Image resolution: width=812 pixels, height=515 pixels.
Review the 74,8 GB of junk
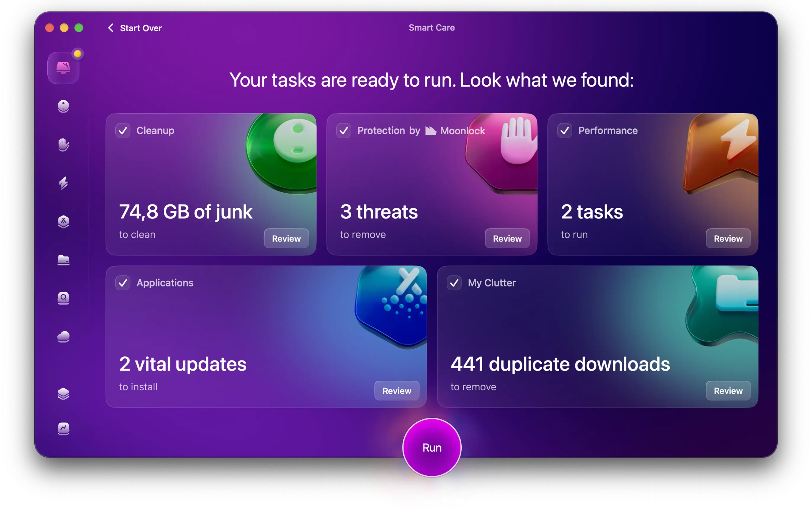click(286, 239)
